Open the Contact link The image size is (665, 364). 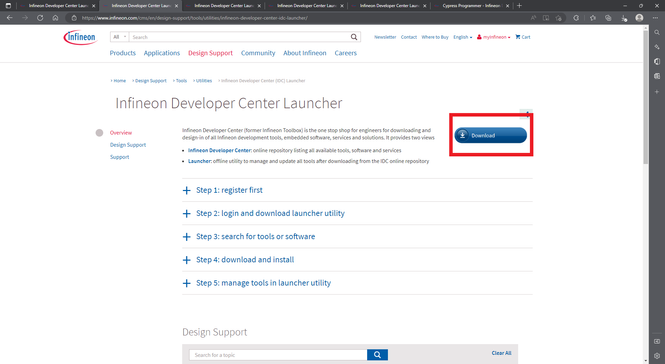[409, 37]
